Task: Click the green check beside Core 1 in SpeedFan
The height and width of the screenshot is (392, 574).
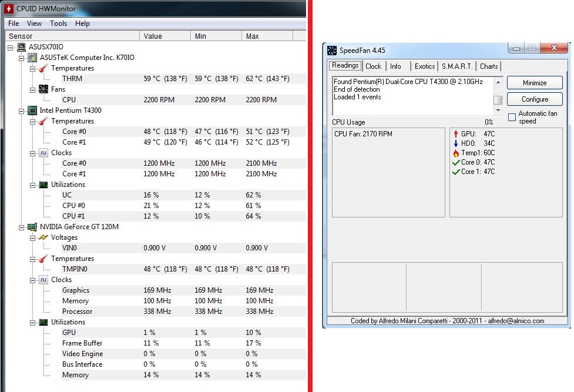Action: pos(456,172)
